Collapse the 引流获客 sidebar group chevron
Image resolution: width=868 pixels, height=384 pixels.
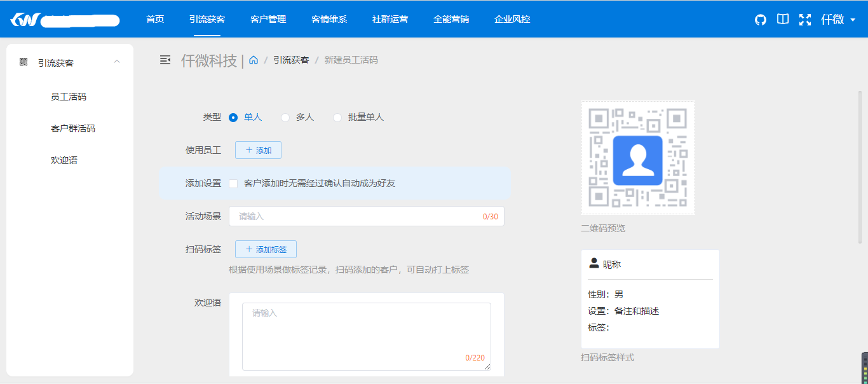[116, 62]
